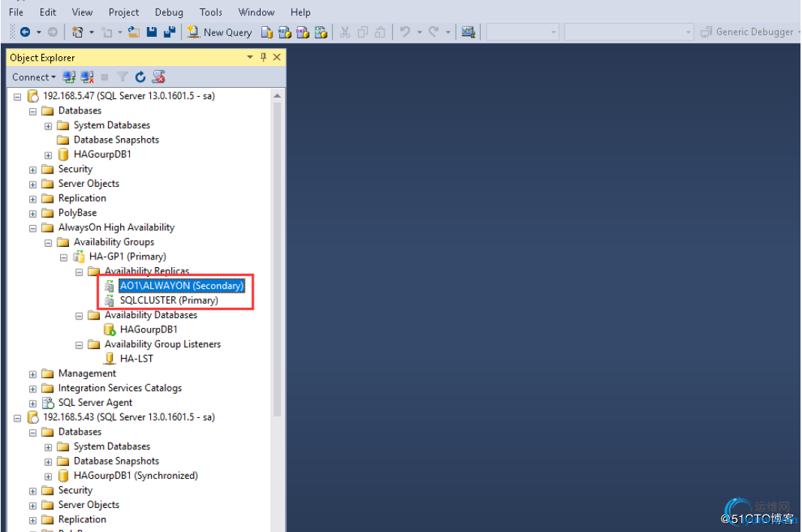Image resolution: width=802 pixels, height=532 pixels.
Task: Select the HAGourpDB1 (Synchronized) database
Action: (135, 476)
